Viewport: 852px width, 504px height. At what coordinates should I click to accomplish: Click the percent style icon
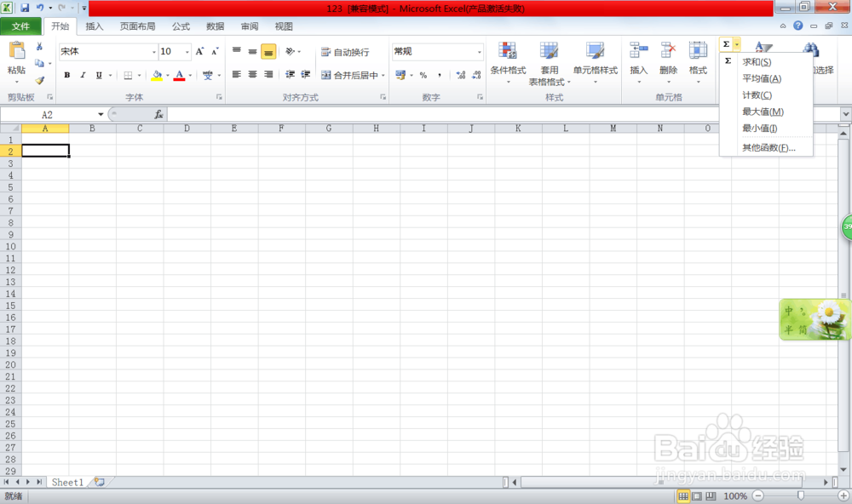(x=423, y=75)
